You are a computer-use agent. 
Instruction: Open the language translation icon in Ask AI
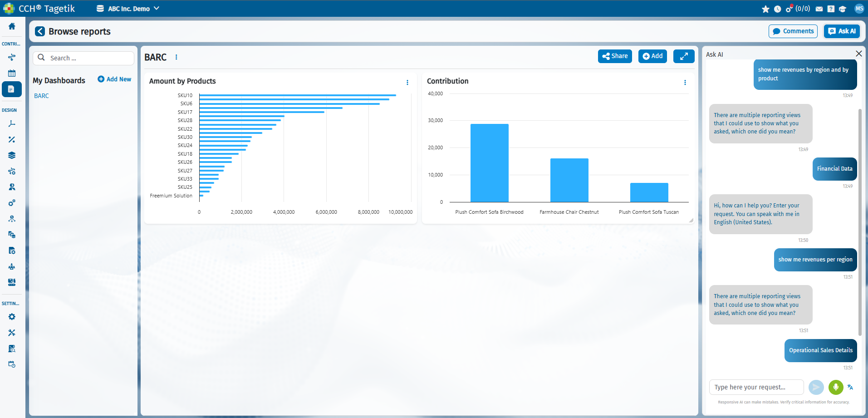click(x=850, y=387)
